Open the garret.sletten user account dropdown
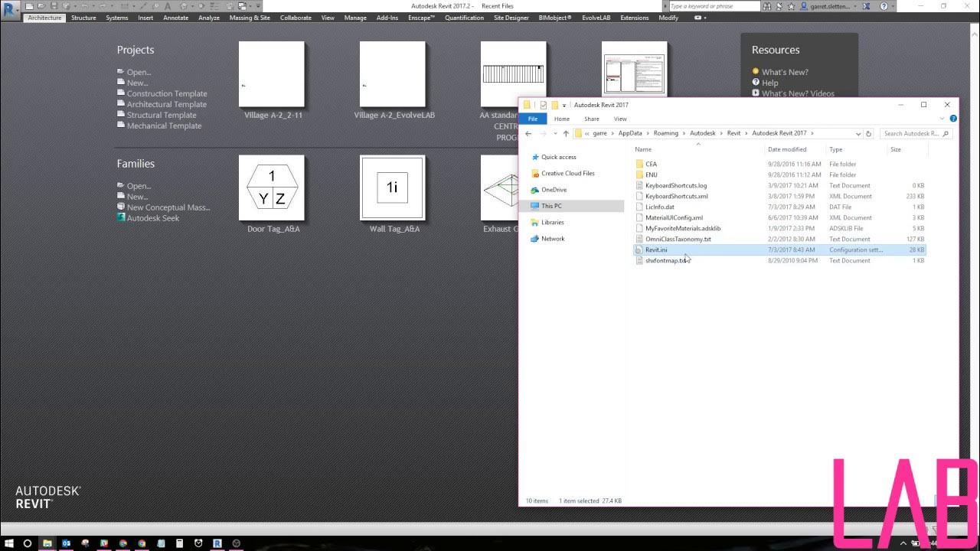This screenshot has width=980, height=551. point(854,6)
